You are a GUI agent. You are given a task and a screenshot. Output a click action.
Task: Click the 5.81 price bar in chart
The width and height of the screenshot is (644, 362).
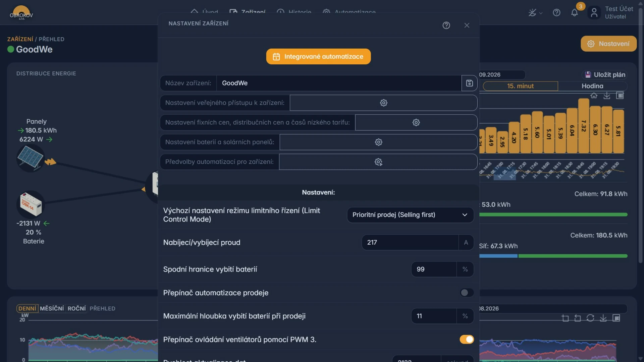(618, 131)
